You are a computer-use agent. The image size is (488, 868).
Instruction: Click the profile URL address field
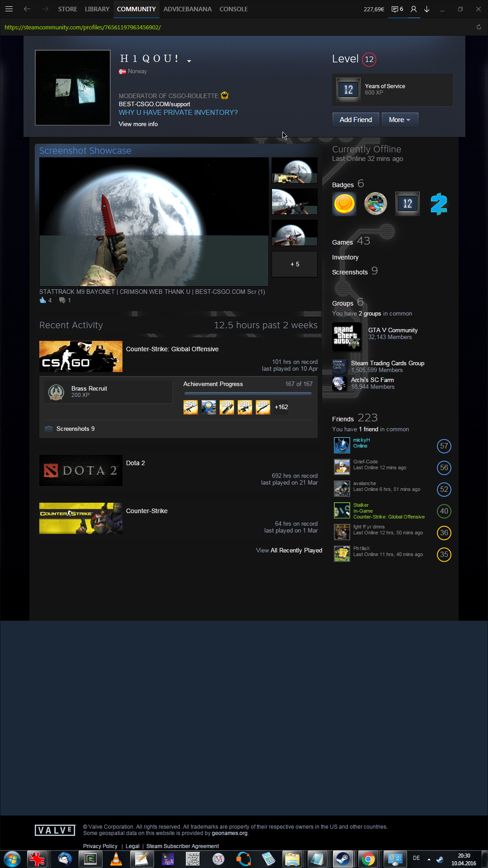83,27
